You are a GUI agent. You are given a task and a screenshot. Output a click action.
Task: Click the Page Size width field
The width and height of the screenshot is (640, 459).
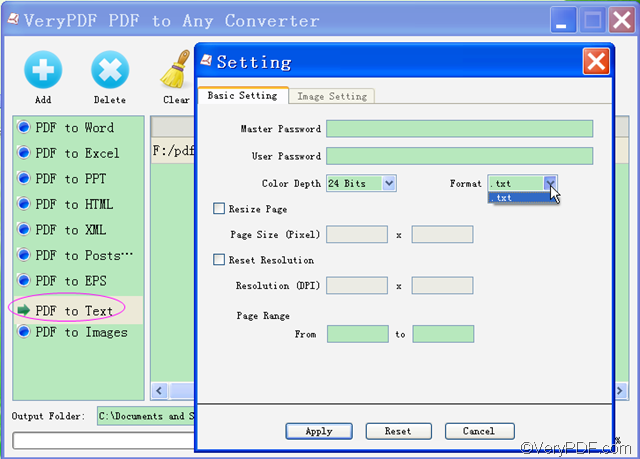pyautogui.click(x=357, y=234)
